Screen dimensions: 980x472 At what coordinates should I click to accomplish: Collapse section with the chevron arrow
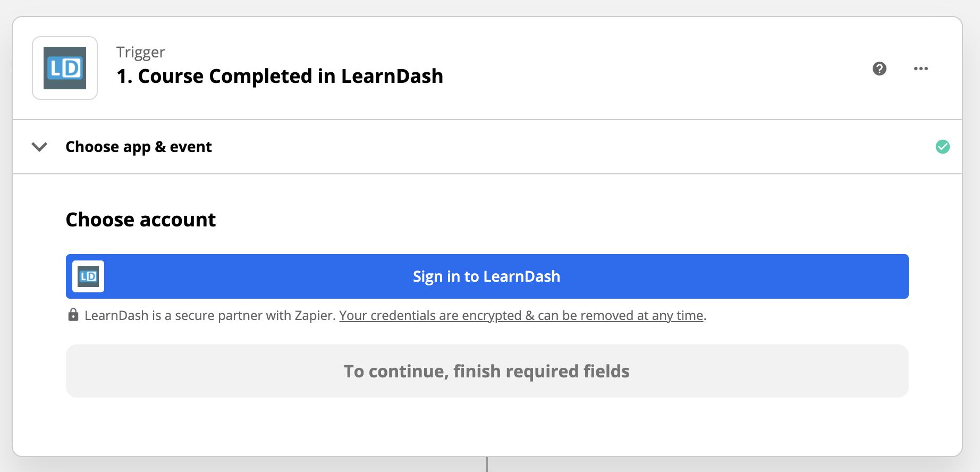click(x=39, y=147)
